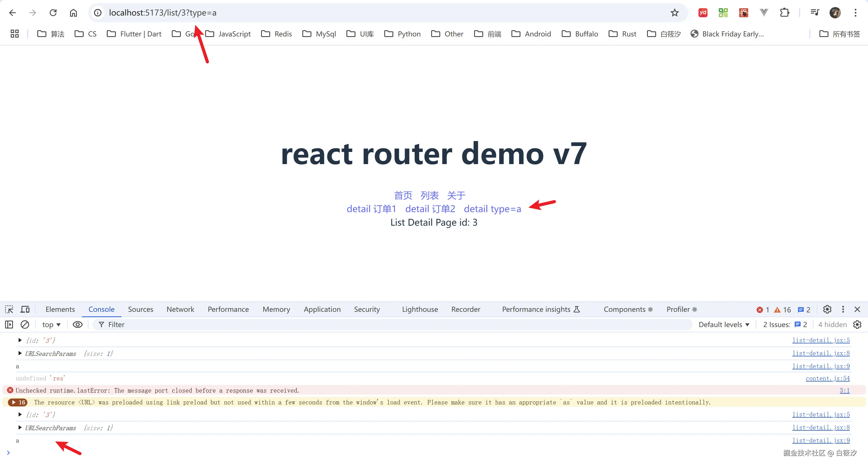
Task: Open the DevTools settings gear
Action: point(827,309)
